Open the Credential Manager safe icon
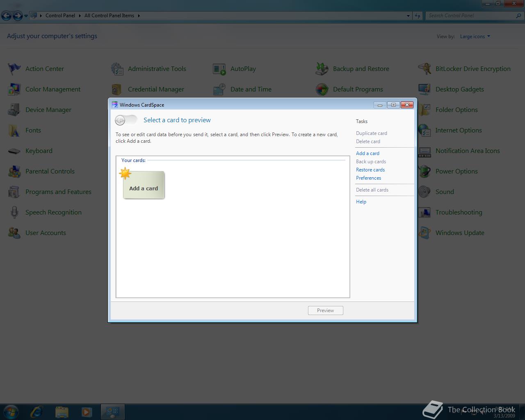 point(117,89)
